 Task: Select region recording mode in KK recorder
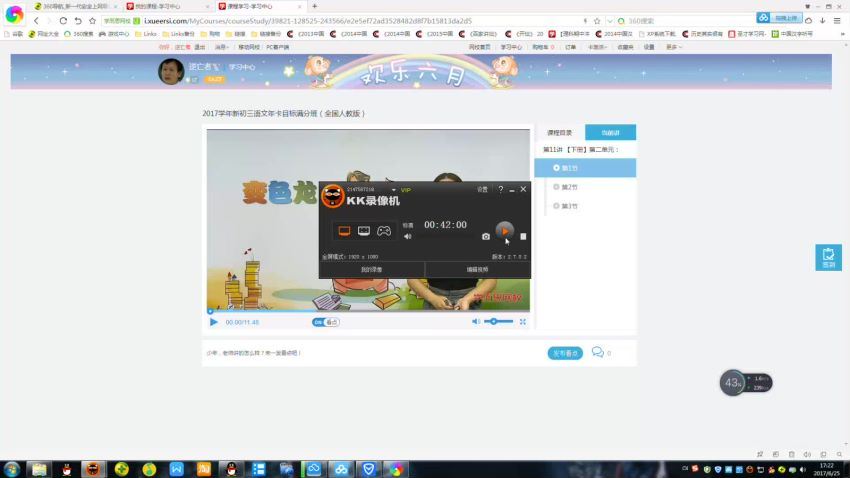364,231
